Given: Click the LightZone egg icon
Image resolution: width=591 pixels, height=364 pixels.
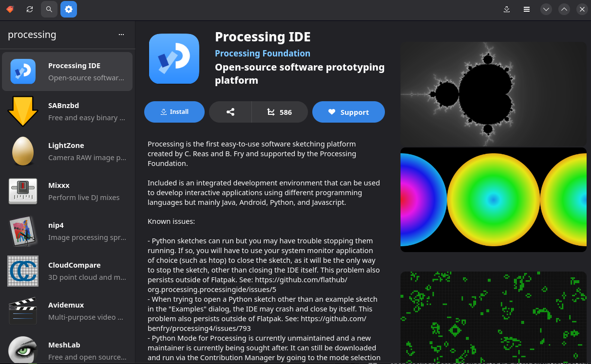Looking at the screenshot, I should coord(23,151).
